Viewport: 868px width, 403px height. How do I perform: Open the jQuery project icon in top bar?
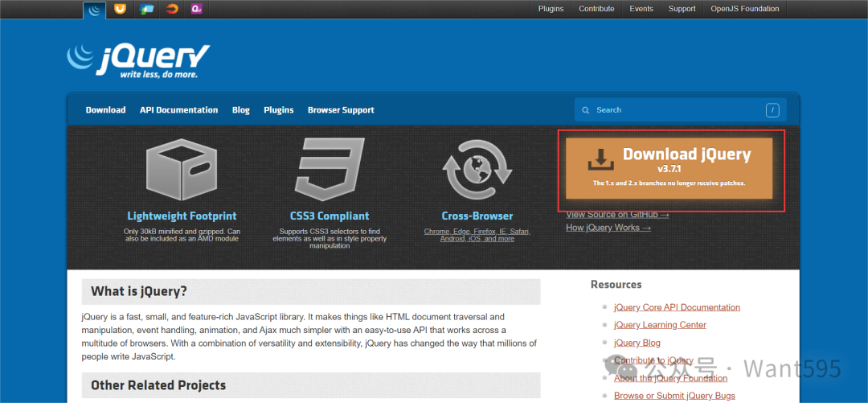click(95, 10)
